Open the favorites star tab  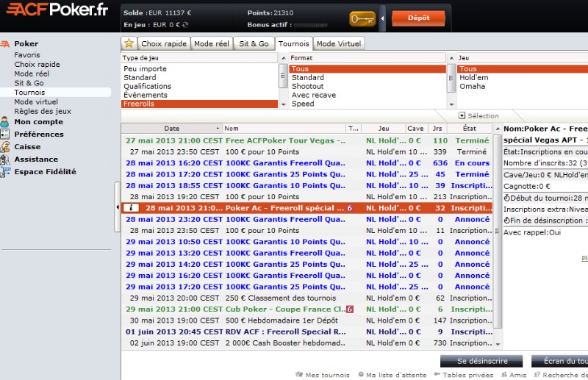[x=129, y=43]
